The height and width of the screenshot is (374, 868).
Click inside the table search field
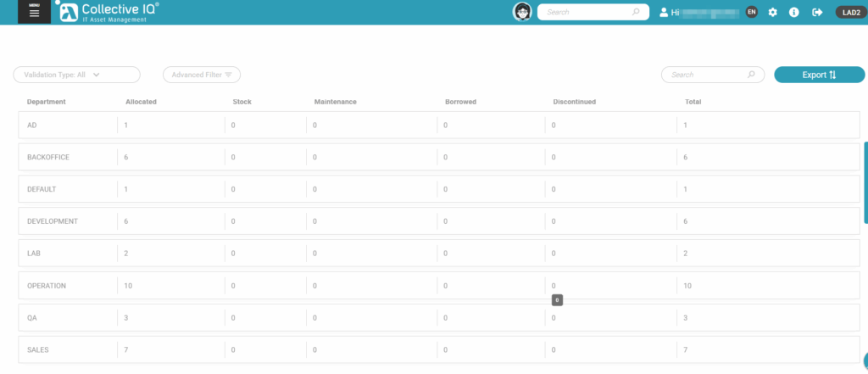click(x=705, y=75)
